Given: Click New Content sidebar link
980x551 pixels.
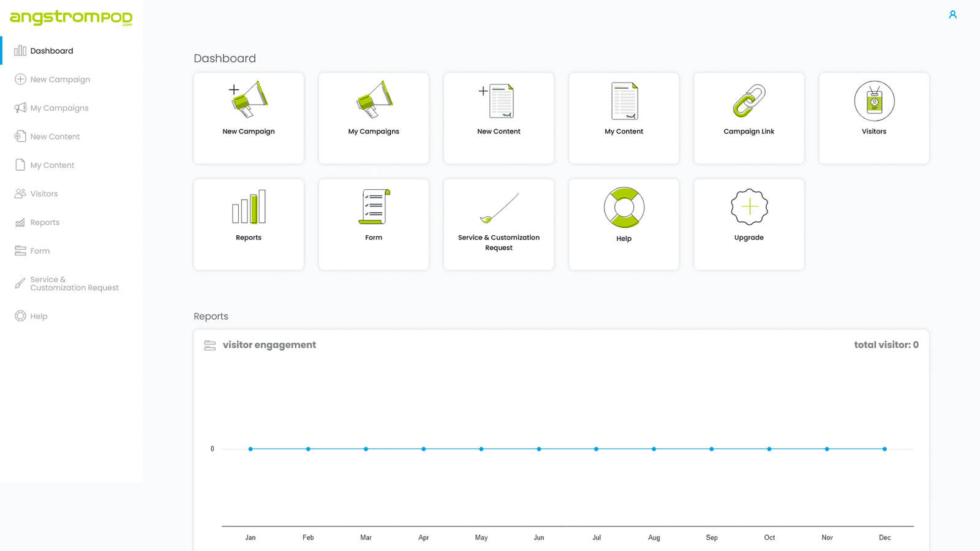Looking at the screenshot, I should pos(55,137).
